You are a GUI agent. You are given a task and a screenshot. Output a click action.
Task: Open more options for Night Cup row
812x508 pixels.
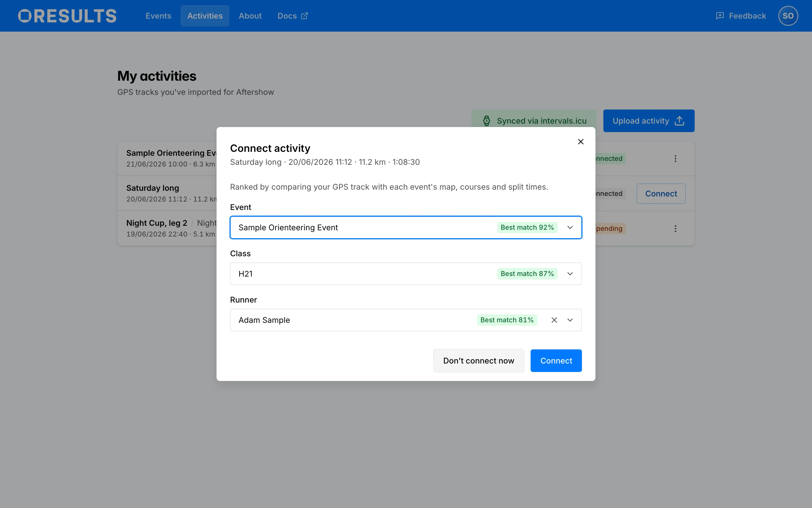(675, 229)
